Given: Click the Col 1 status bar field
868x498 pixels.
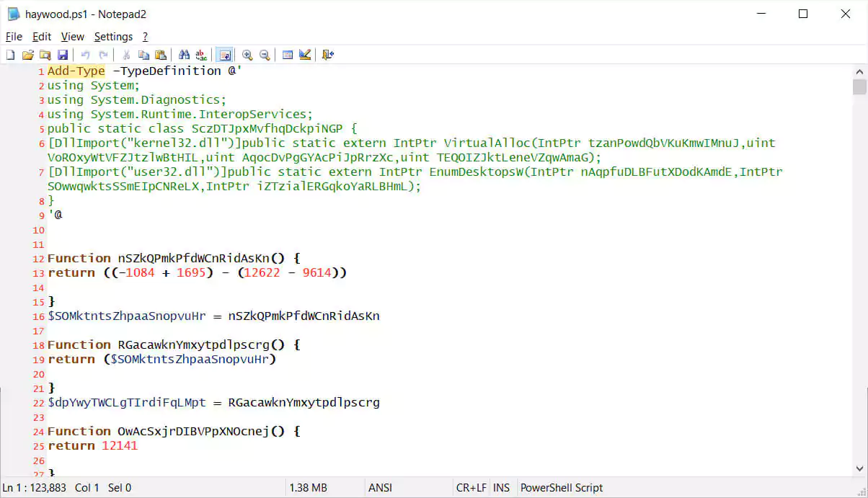Looking at the screenshot, I should tap(87, 488).
